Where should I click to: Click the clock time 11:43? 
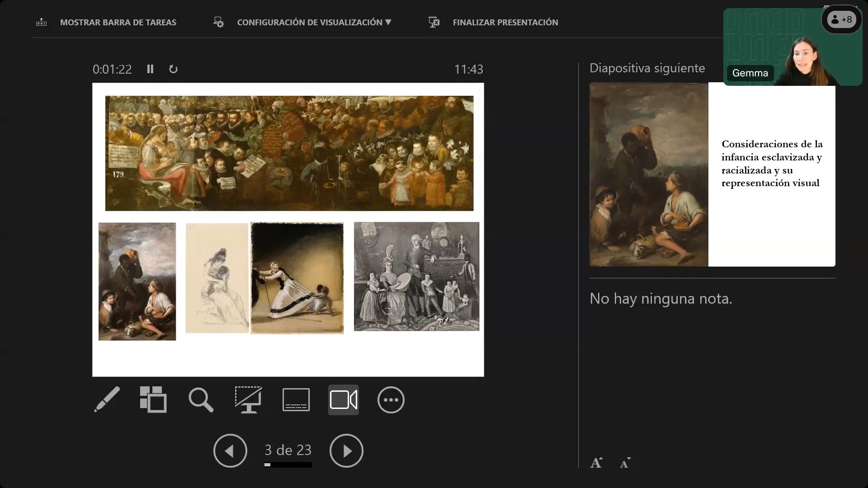pyautogui.click(x=468, y=69)
